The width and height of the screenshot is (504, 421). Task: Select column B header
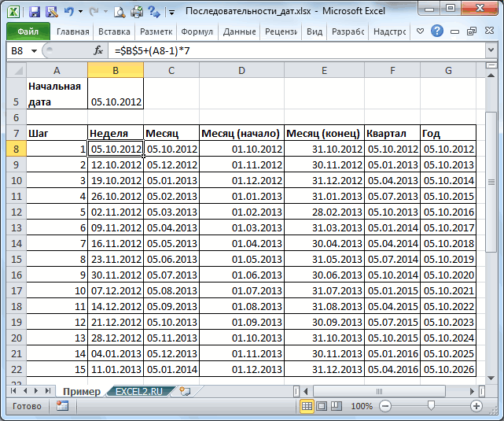point(116,70)
